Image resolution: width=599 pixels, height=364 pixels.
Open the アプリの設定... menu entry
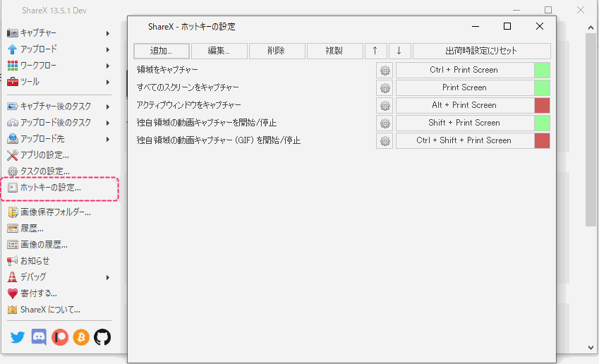44,155
